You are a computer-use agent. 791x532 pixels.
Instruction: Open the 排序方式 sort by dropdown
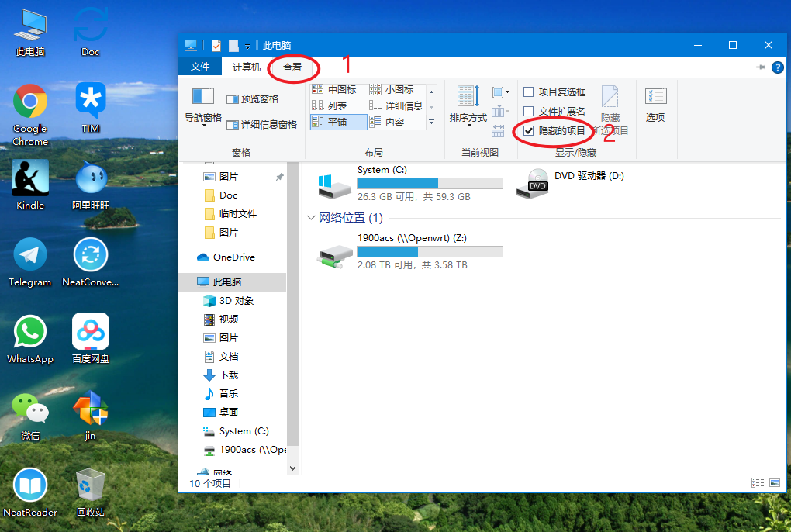(x=468, y=106)
